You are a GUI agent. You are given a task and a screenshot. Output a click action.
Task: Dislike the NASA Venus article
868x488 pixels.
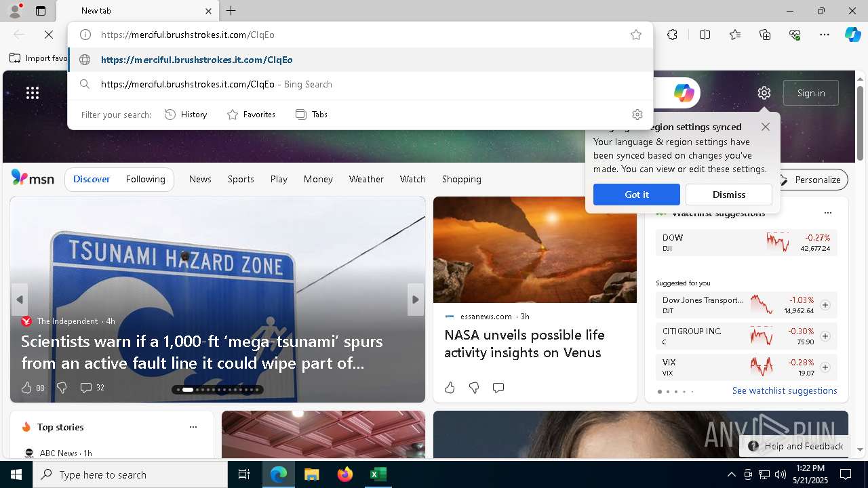pyautogui.click(x=474, y=388)
